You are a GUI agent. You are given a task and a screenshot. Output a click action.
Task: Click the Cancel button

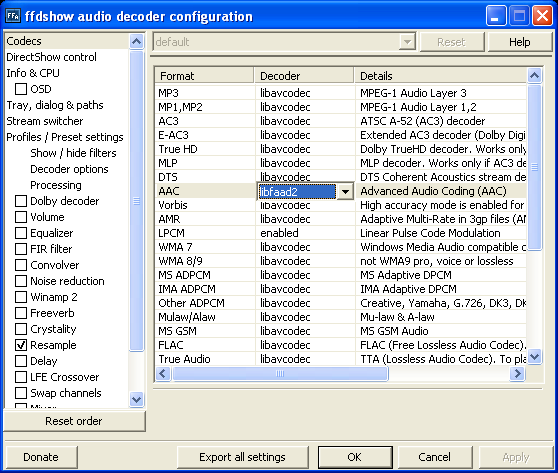(435, 457)
